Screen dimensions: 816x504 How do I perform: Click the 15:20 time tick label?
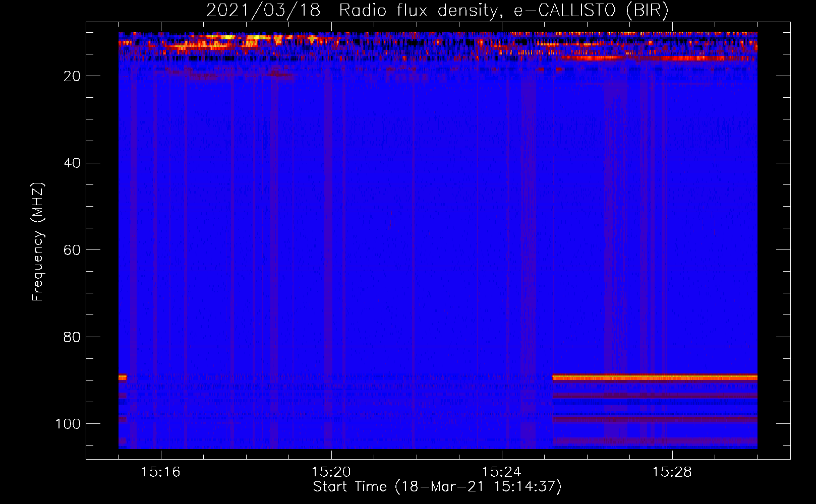(x=331, y=472)
